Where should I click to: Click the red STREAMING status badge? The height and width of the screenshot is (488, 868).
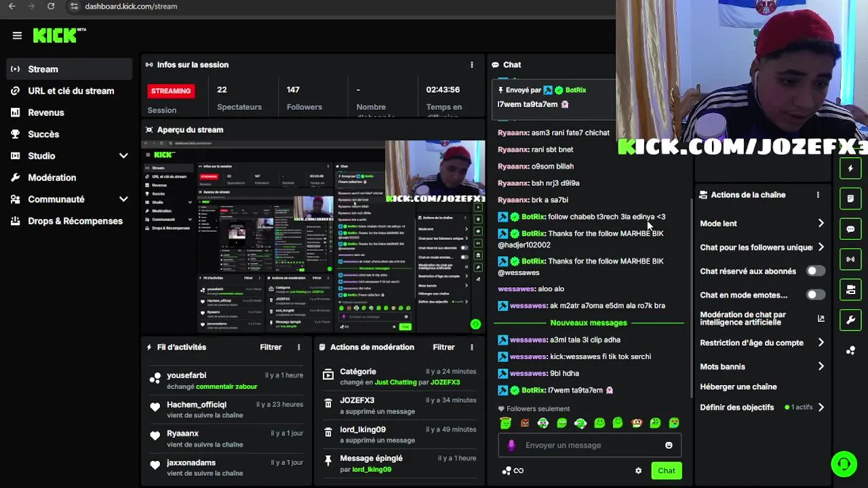[171, 91]
